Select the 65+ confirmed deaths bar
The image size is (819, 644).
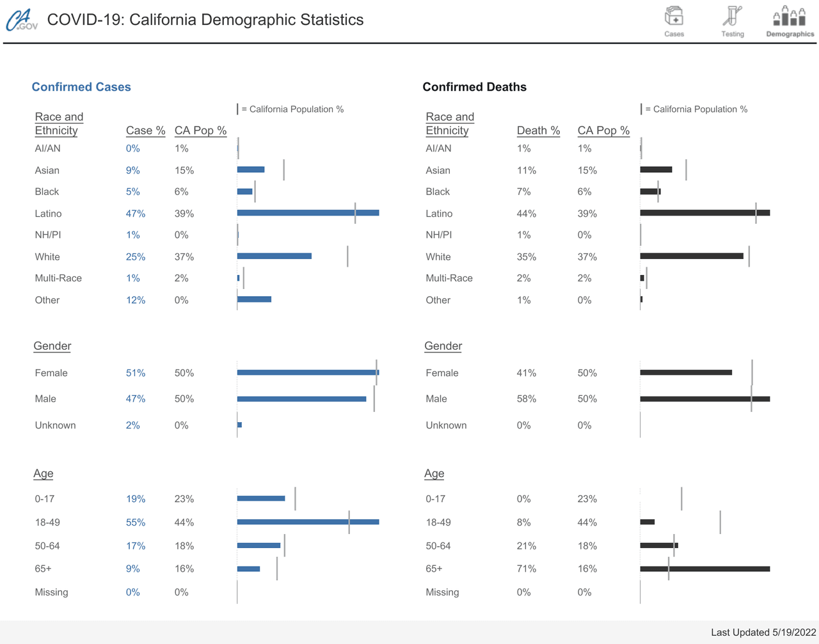click(x=704, y=569)
